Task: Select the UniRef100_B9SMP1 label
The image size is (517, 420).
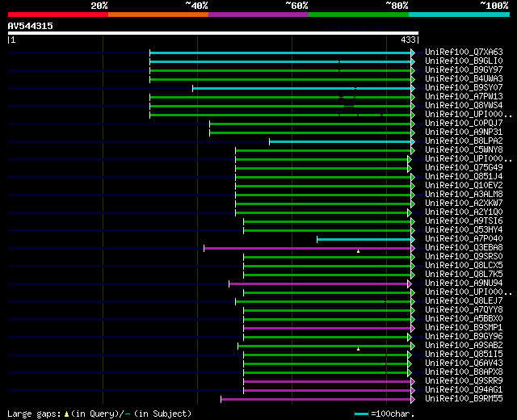Action: pyautogui.click(x=464, y=328)
